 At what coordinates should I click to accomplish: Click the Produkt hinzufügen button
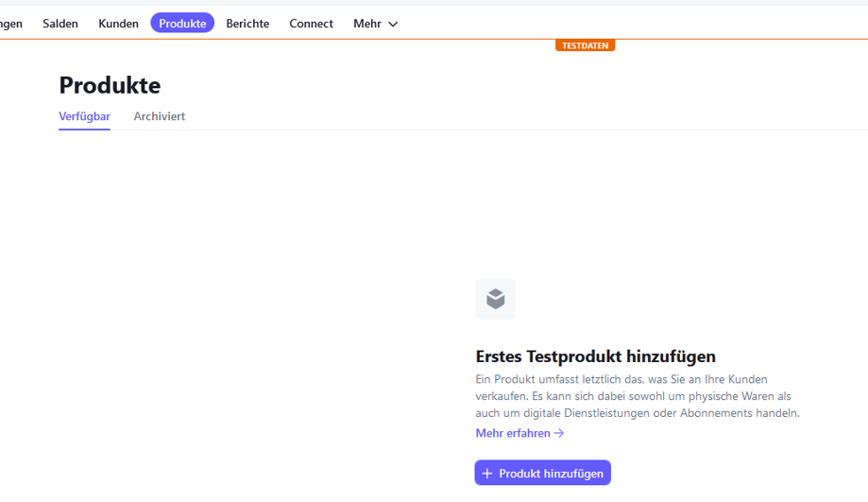point(542,473)
